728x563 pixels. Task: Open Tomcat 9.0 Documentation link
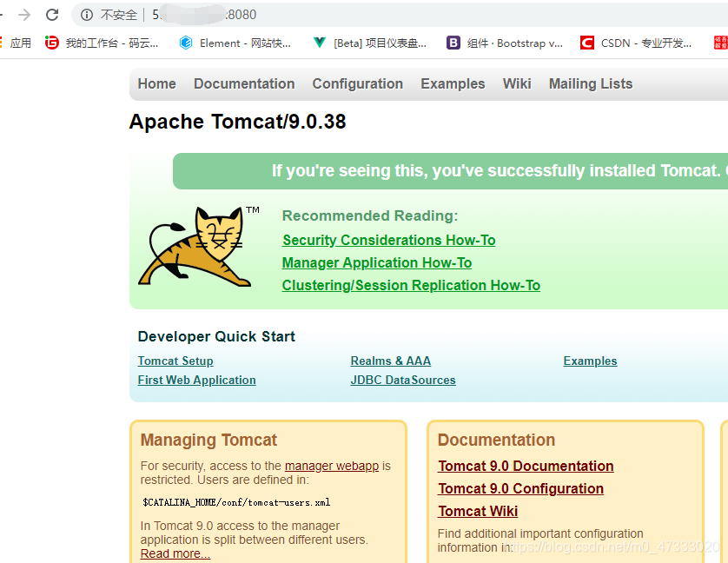pos(526,466)
